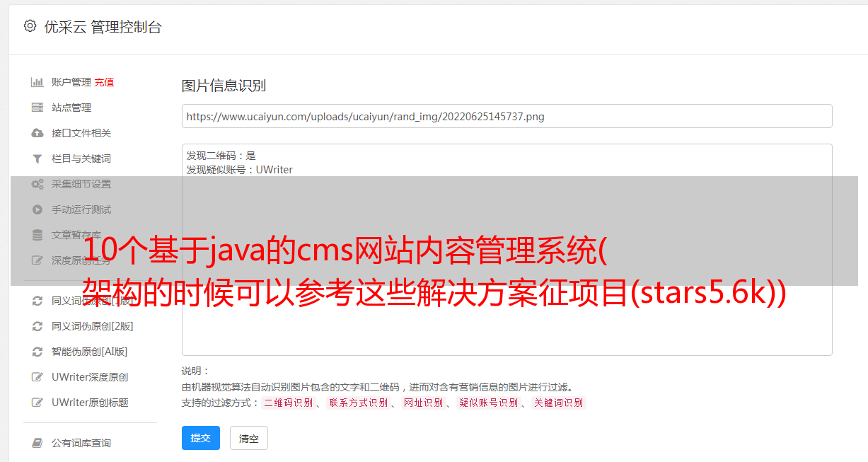Screen dimensions: 868x462
Task: Focus the image URL input field
Action: [x=507, y=116]
